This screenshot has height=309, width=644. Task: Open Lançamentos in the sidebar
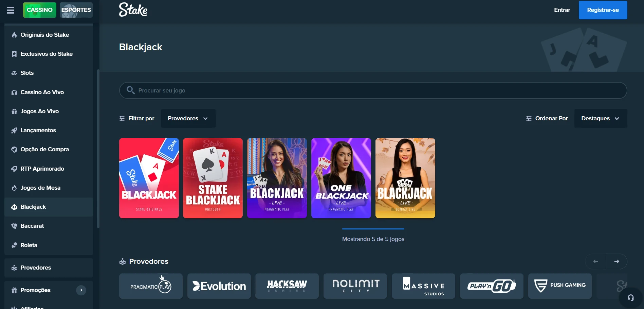pyautogui.click(x=49, y=130)
